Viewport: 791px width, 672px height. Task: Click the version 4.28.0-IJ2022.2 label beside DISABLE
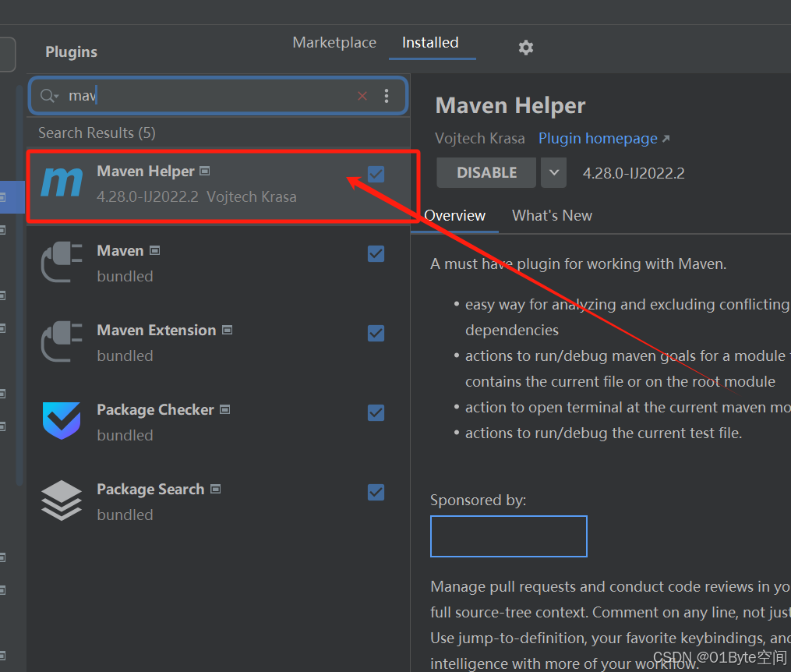634,173
